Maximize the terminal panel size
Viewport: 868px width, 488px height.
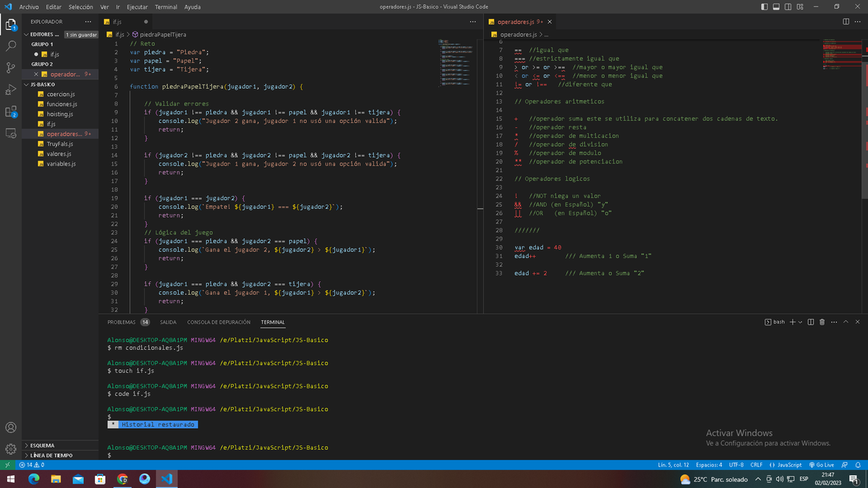(x=846, y=322)
